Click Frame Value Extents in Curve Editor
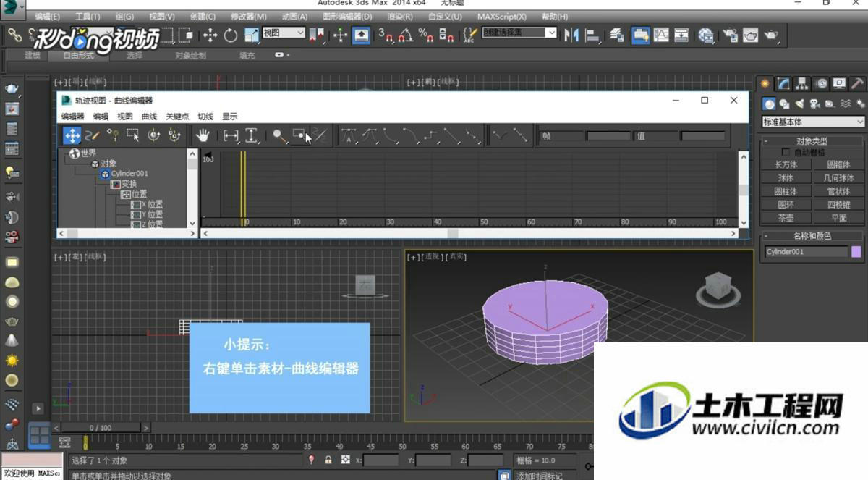This screenshot has width=868, height=480. 252,135
